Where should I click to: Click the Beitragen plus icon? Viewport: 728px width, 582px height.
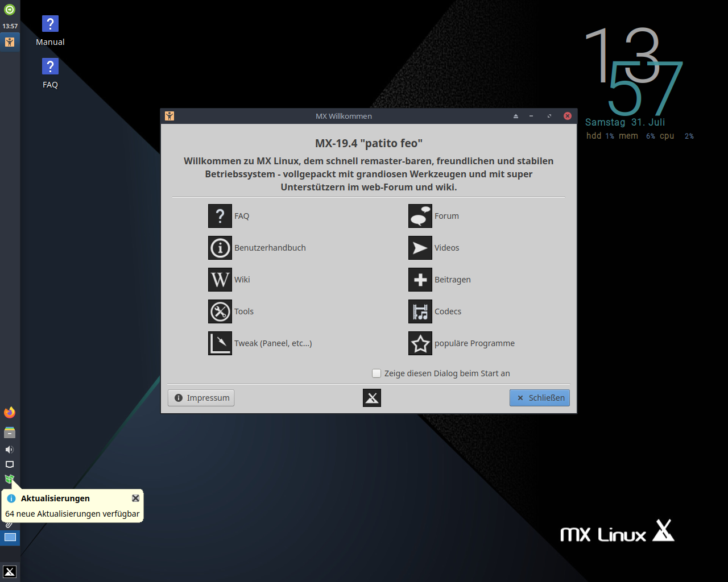coord(420,280)
